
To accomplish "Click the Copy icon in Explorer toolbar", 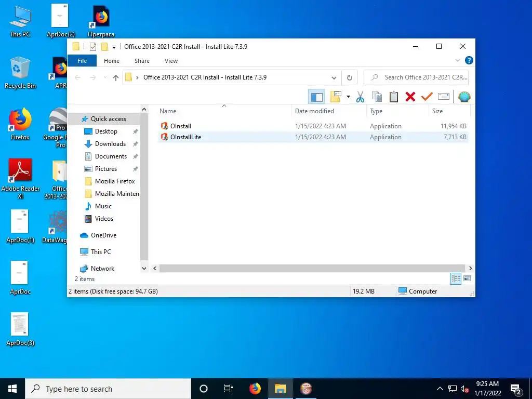I will [x=377, y=97].
